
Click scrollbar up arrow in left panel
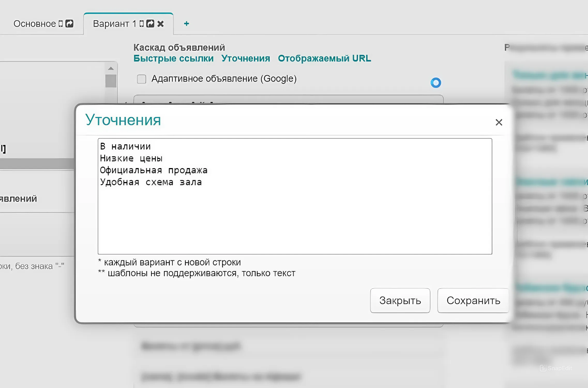111,68
